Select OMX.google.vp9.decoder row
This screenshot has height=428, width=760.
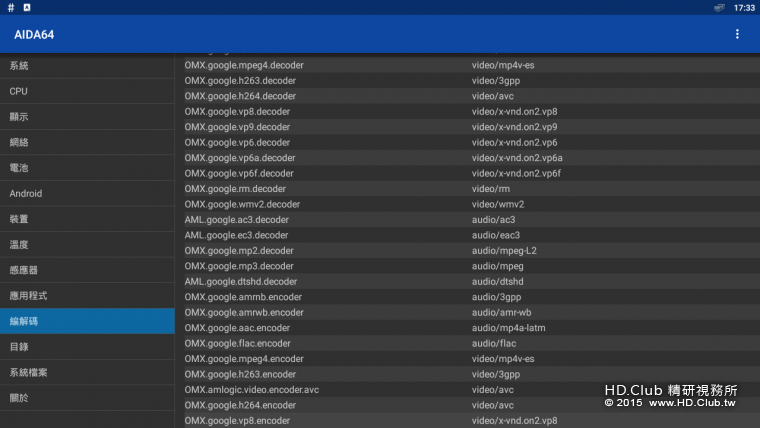tap(472, 127)
